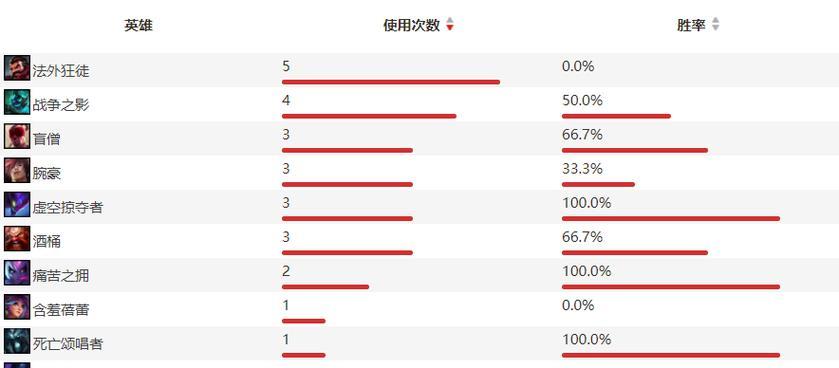Image resolution: width=839 pixels, height=368 pixels.
Task: Open the 虚空掠夺者 hero name link
Action: [67, 207]
